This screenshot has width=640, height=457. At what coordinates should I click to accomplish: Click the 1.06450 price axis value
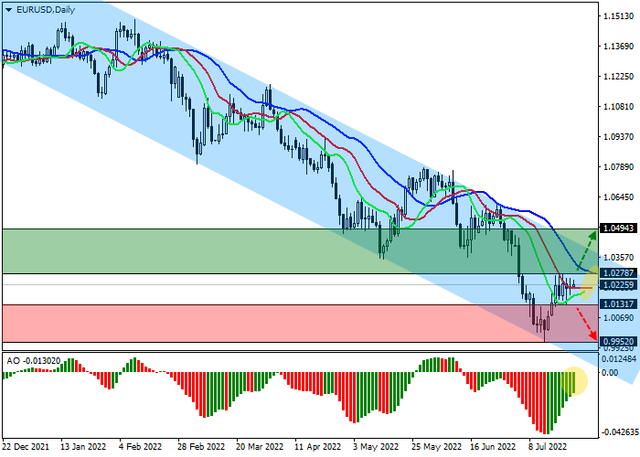(619, 197)
